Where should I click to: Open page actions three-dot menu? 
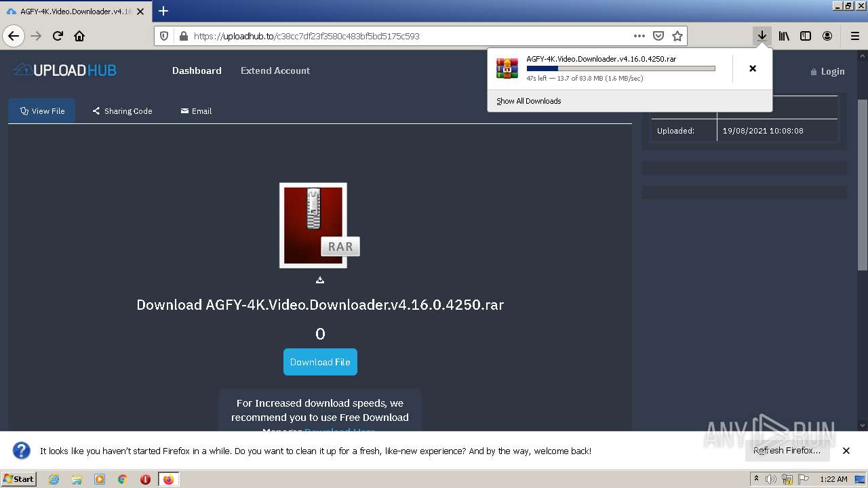(x=639, y=36)
